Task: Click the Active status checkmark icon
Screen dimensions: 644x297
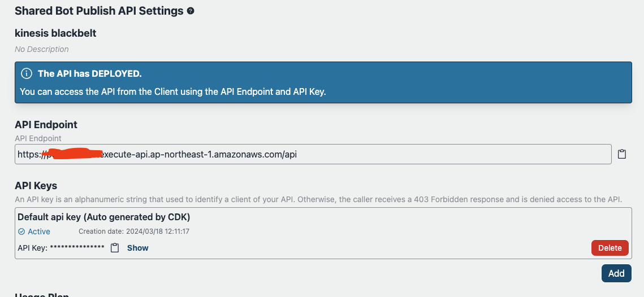Action: click(x=21, y=232)
